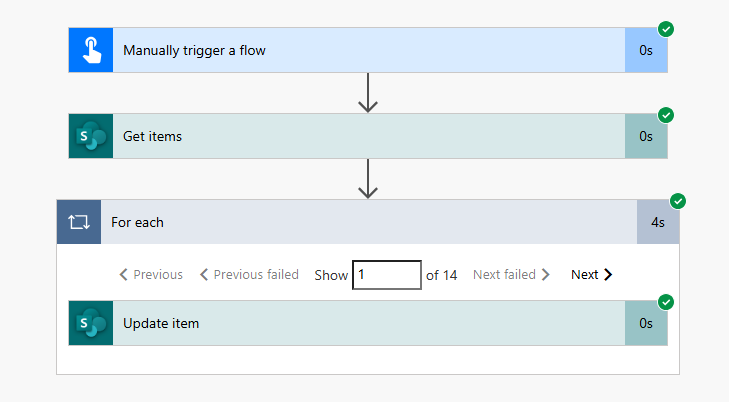Expand the Manually trigger a flow step
The width and height of the screenshot is (729, 402).
pyautogui.click(x=368, y=50)
